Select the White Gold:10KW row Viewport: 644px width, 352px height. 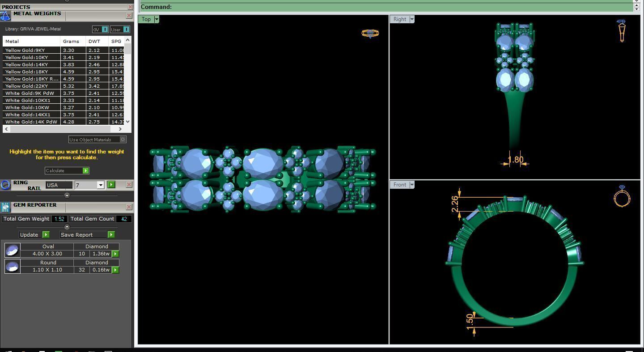tap(64, 107)
